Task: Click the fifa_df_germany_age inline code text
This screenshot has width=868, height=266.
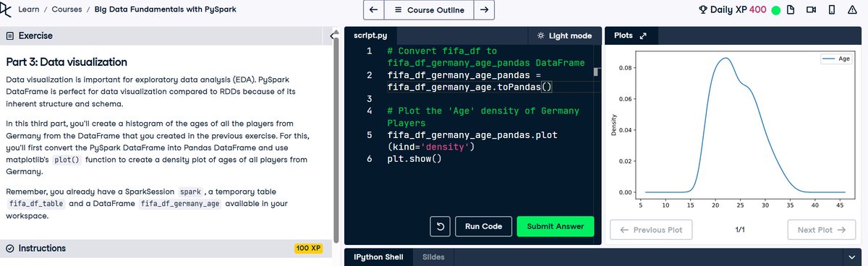Action: [x=181, y=204]
